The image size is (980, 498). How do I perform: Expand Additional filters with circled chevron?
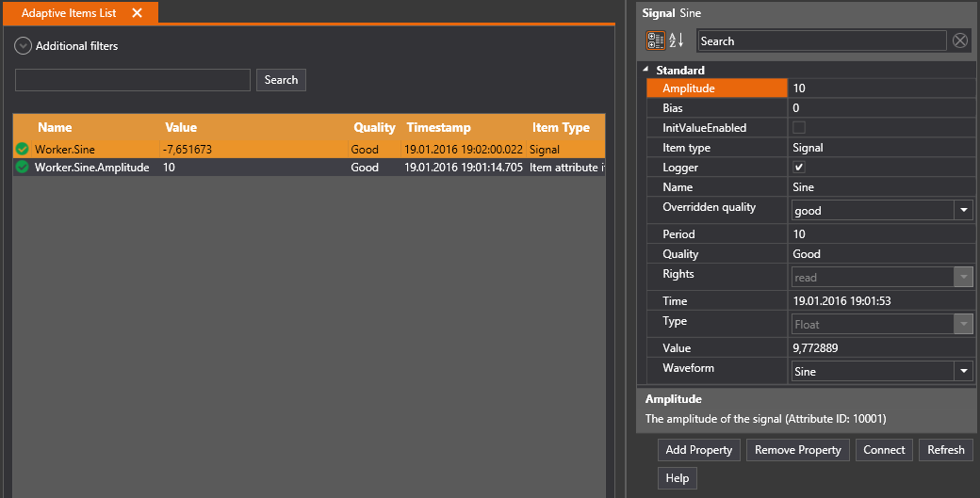[x=24, y=46]
